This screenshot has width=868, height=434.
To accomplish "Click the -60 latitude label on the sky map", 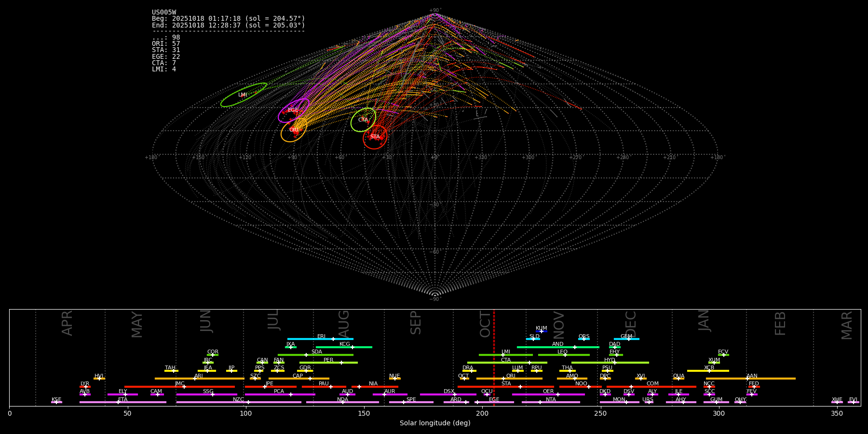I will point(434,252).
